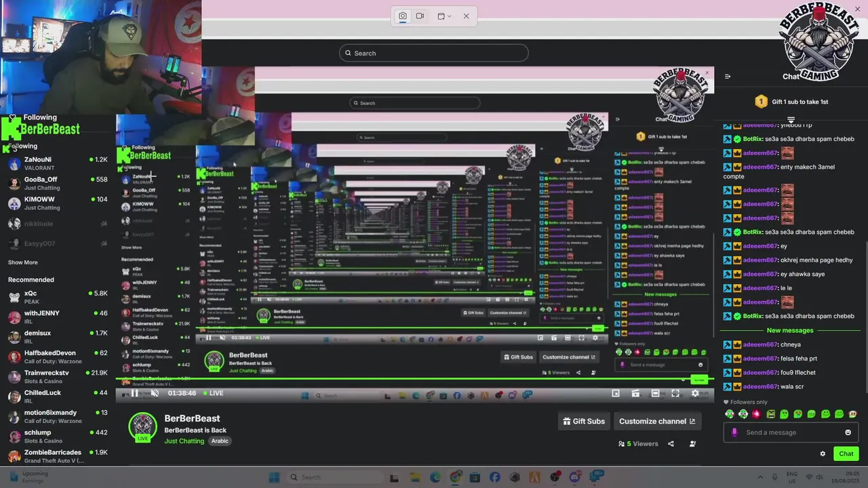The image size is (868, 488).
Task: Open capture shape dropdown in capture toolbar
Action: coord(444,16)
